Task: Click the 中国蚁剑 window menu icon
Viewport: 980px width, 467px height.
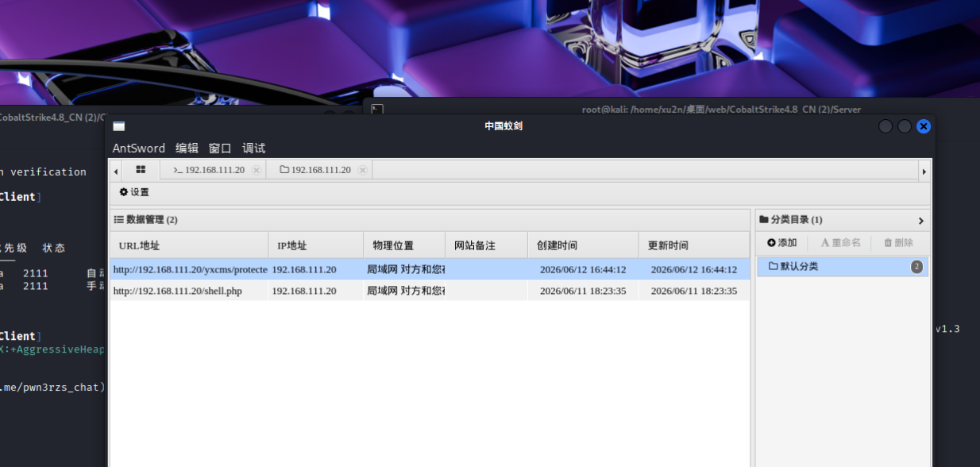Action: (x=118, y=126)
